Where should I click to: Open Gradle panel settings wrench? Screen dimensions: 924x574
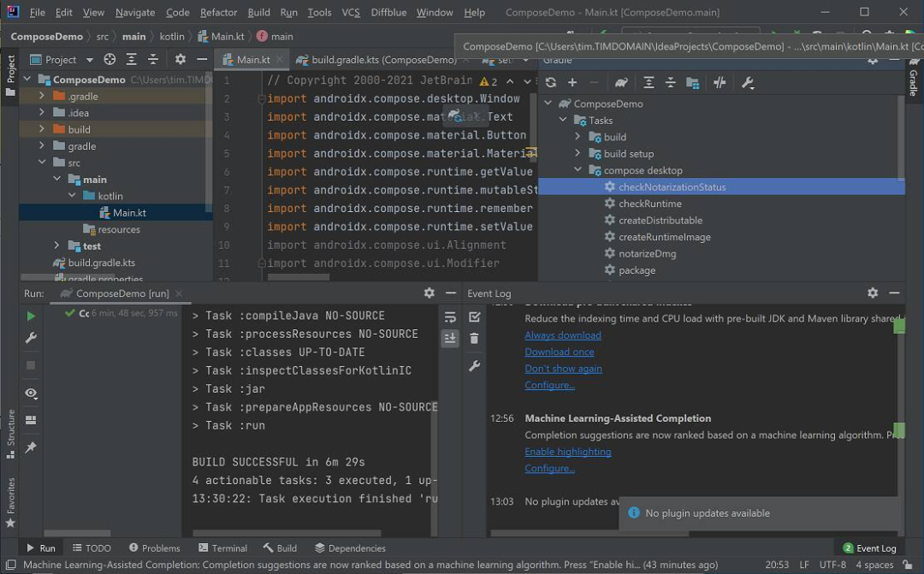point(748,82)
